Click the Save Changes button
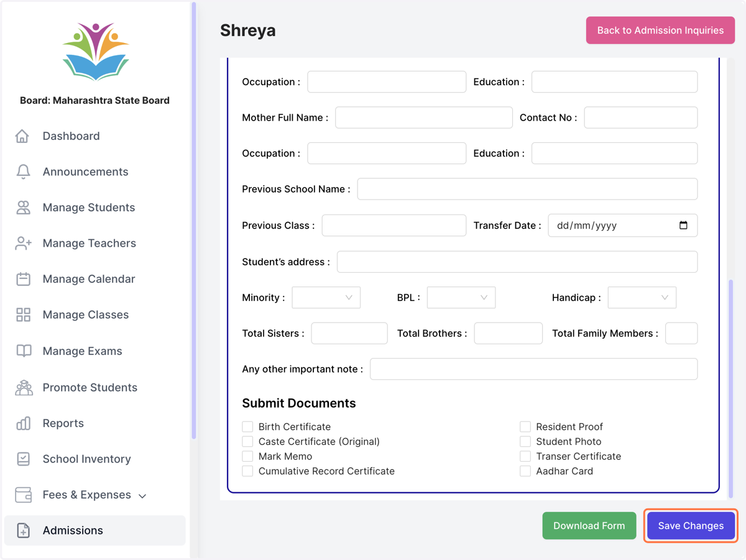Screen dimensions: 746x560 pyautogui.click(x=691, y=526)
